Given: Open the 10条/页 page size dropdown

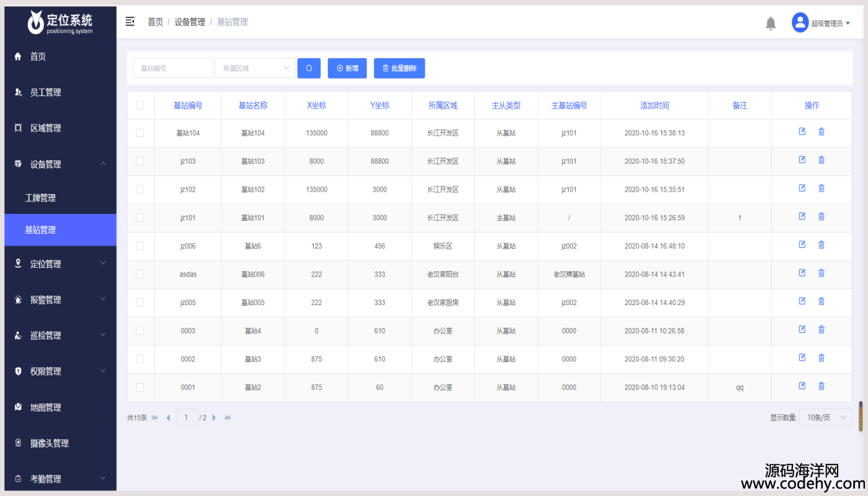Looking at the screenshot, I should coord(826,418).
